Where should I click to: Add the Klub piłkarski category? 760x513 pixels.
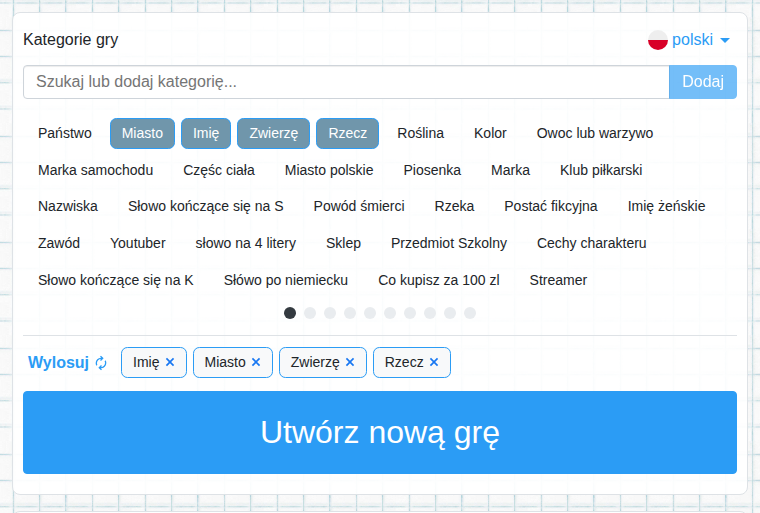[x=601, y=170]
